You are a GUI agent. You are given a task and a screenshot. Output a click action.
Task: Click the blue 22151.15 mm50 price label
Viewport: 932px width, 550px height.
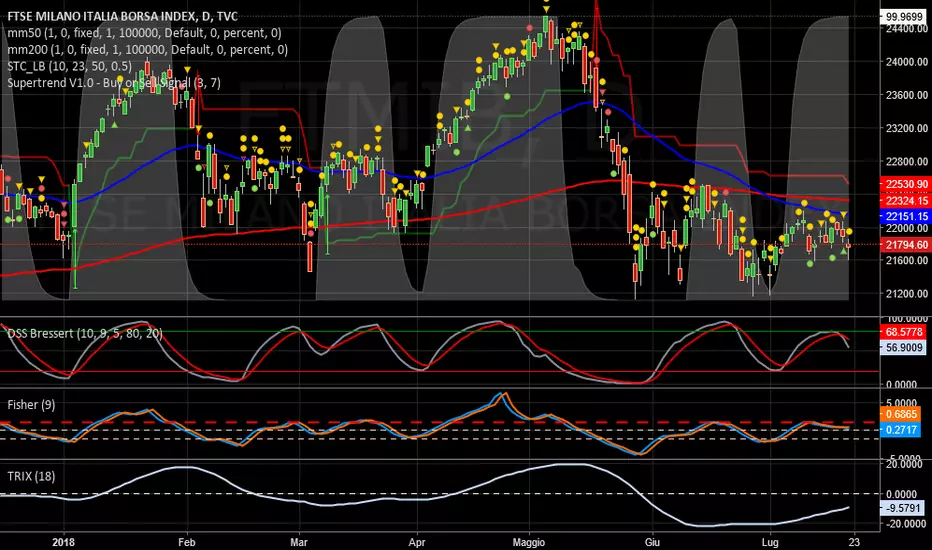(x=905, y=216)
